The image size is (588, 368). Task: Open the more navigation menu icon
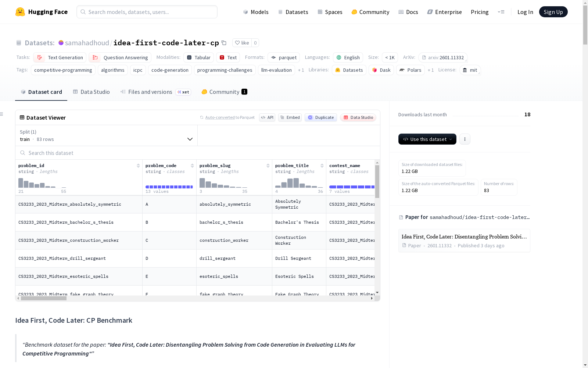click(x=501, y=12)
